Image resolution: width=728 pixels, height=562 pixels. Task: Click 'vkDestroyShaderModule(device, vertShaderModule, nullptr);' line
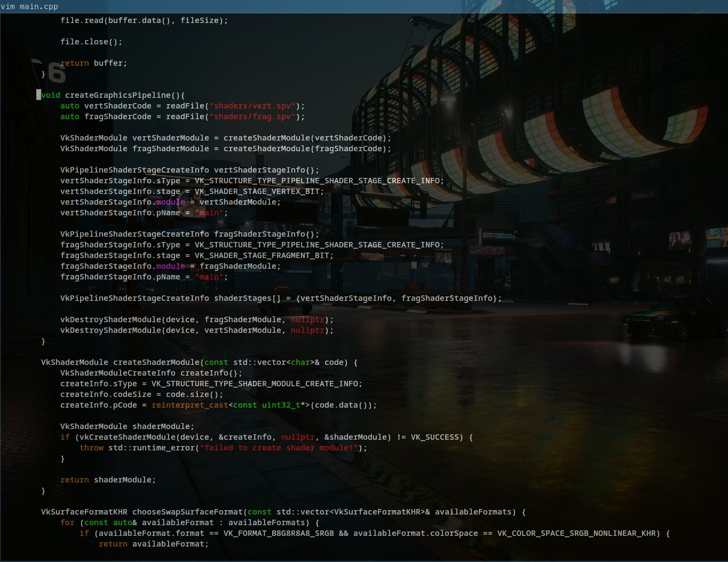(x=197, y=331)
